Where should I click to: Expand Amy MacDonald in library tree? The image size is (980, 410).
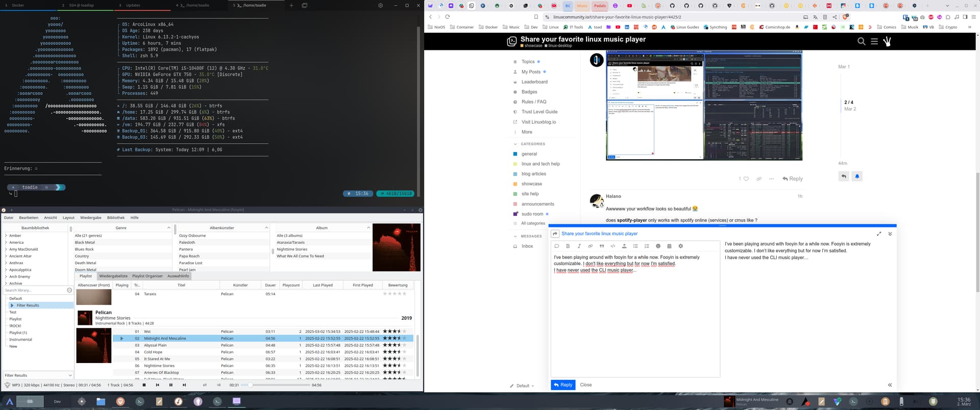tap(6, 249)
